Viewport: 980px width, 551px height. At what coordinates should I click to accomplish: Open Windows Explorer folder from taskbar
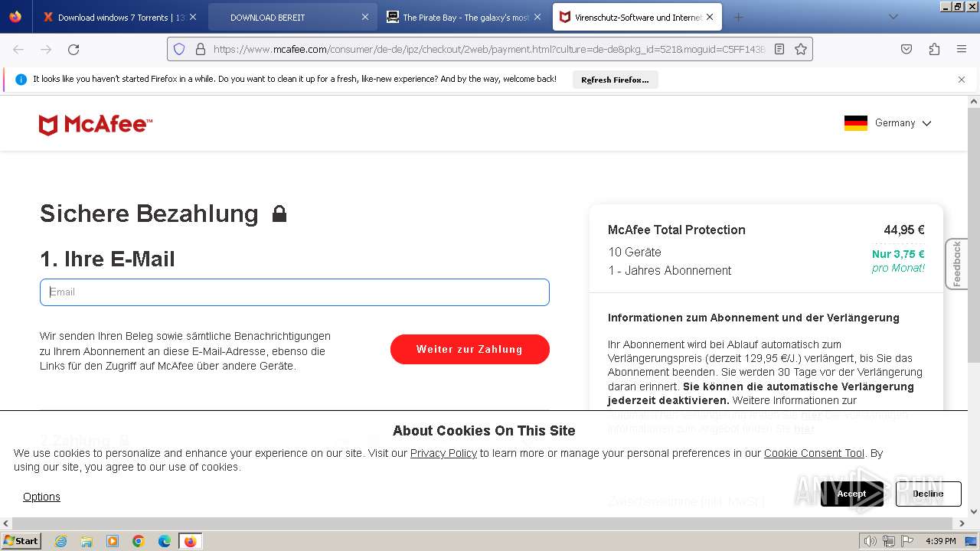87,541
